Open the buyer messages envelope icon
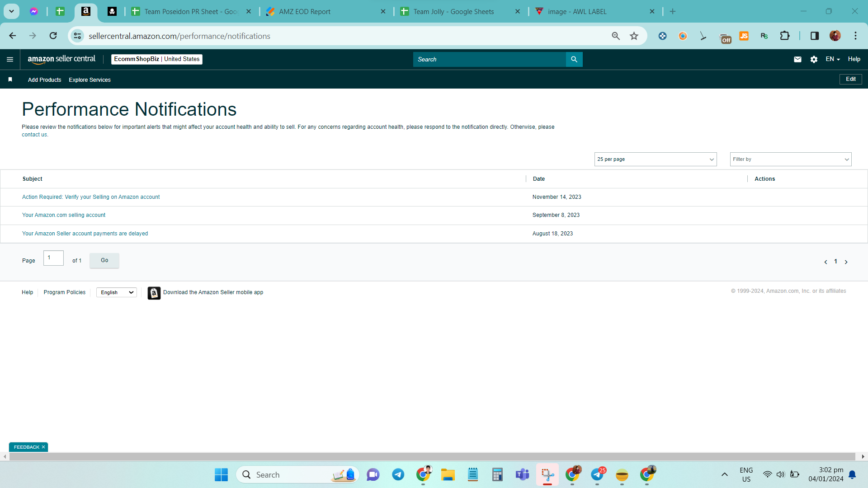 pos(797,59)
